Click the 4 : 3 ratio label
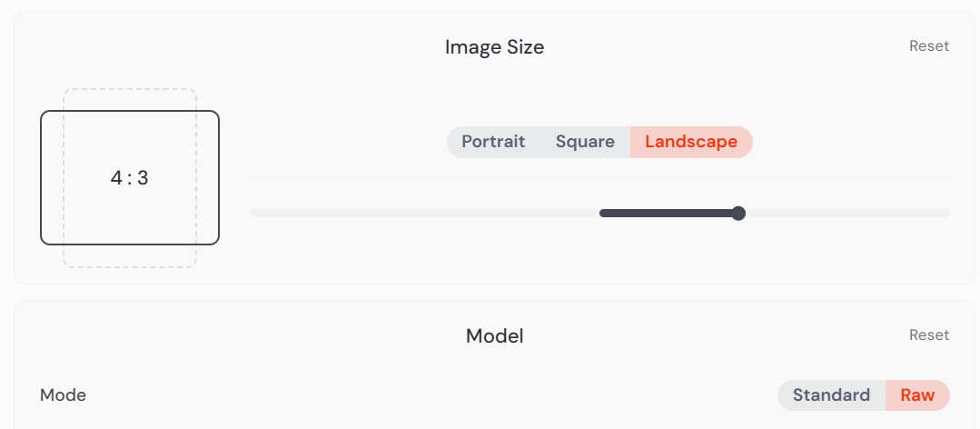This screenshot has width=980, height=429. (x=129, y=178)
